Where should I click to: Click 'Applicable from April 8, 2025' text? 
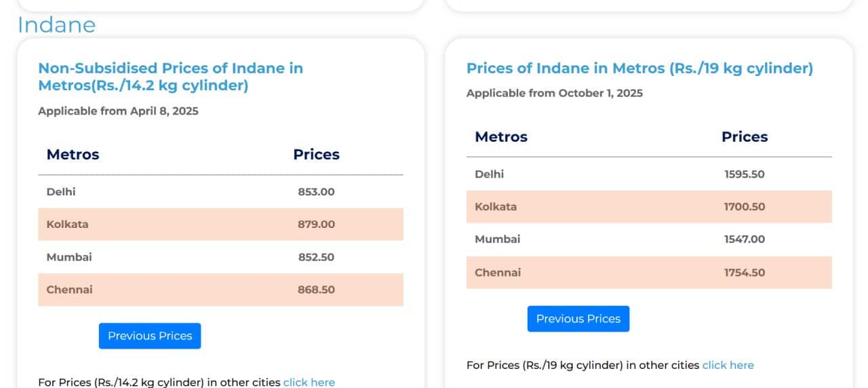(x=118, y=111)
